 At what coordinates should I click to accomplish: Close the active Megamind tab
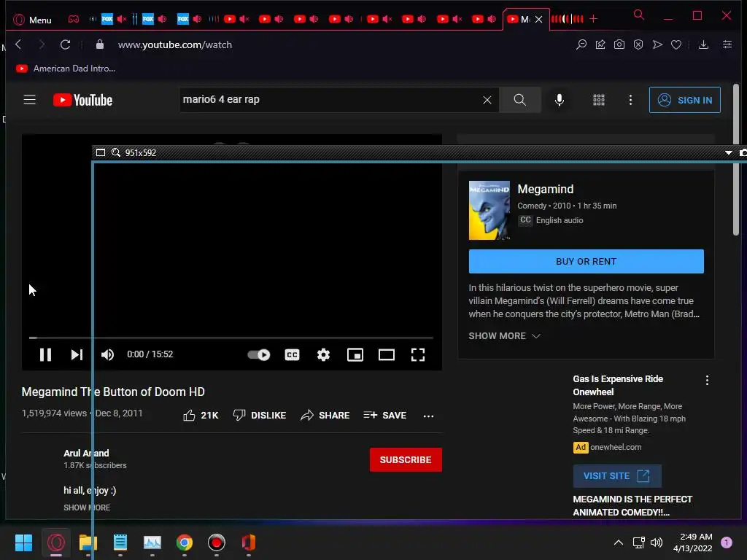538,20
